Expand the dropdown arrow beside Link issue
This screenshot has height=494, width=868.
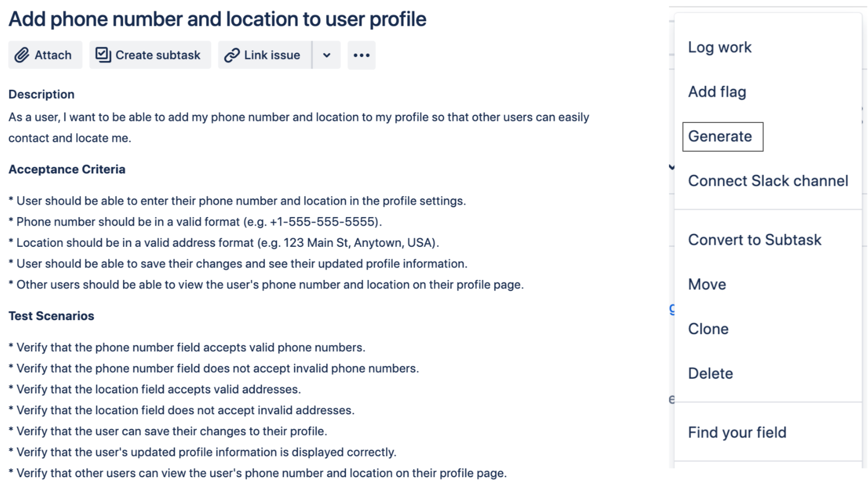(x=326, y=55)
